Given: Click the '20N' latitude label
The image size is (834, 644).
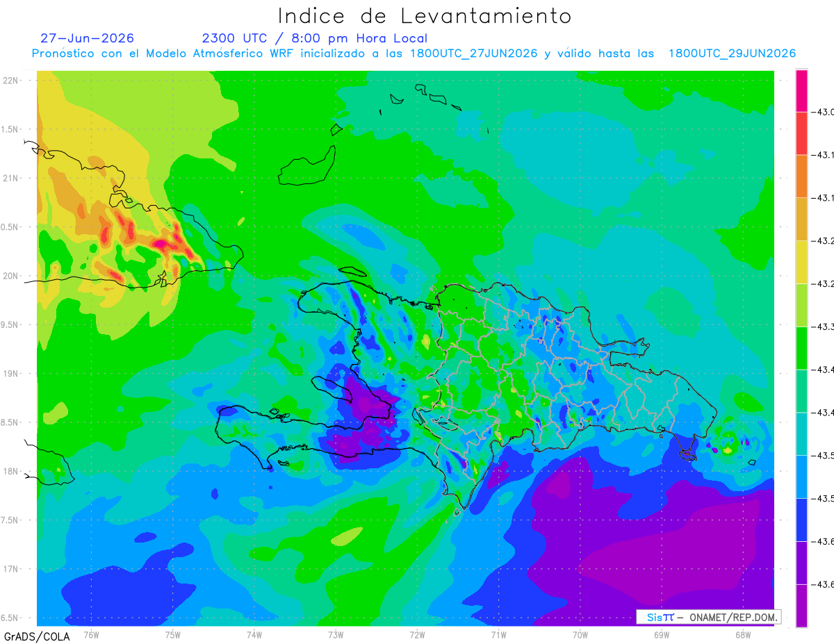Looking at the screenshot, I should point(11,276).
